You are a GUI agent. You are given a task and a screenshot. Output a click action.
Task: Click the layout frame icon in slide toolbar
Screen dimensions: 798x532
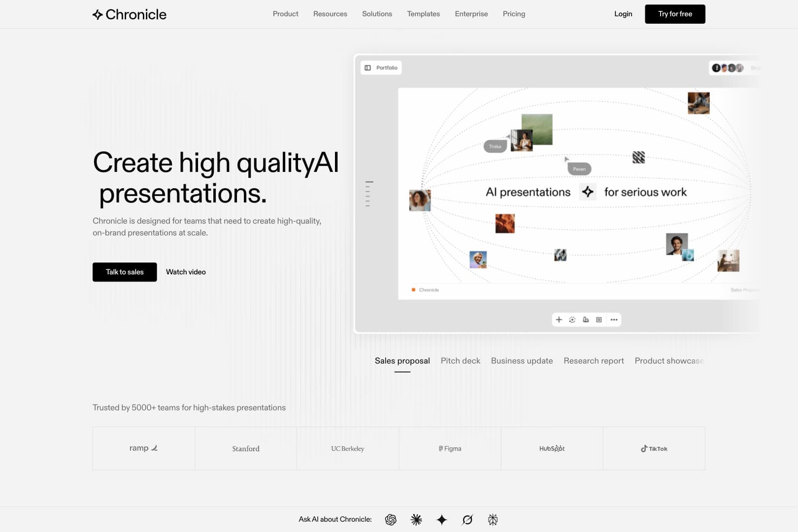click(x=599, y=320)
